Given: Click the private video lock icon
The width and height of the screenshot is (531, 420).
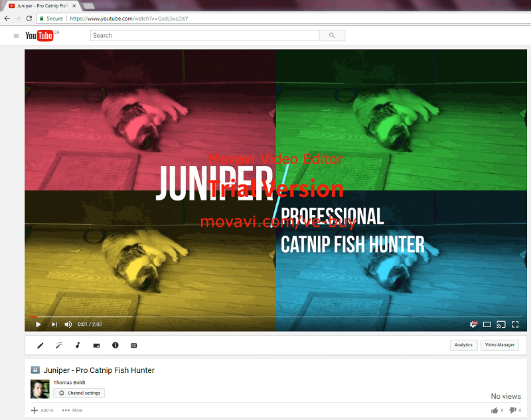Looking at the screenshot, I should [35, 370].
